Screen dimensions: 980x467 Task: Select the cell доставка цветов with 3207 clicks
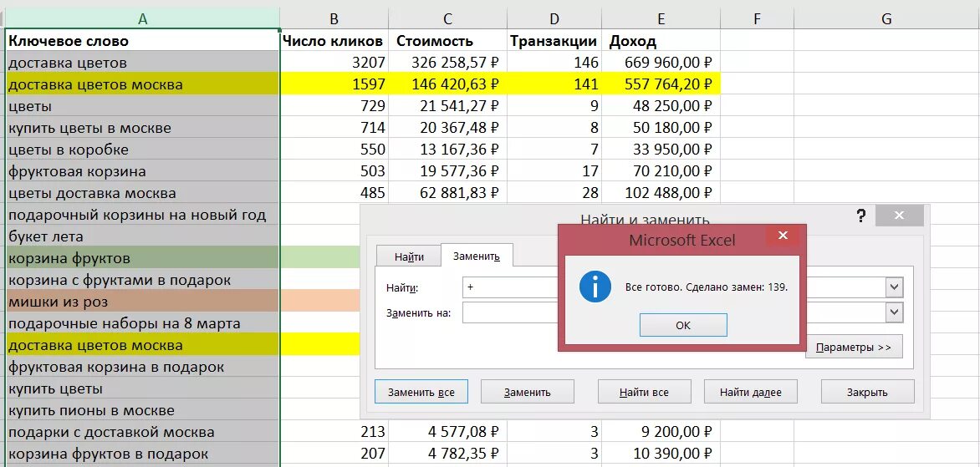point(142,63)
